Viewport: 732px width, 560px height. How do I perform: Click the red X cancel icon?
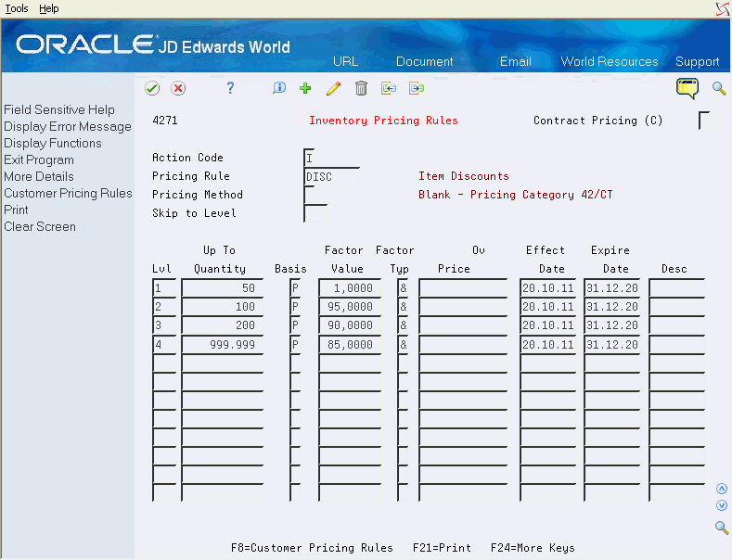pyautogui.click(x=178, y=88)
